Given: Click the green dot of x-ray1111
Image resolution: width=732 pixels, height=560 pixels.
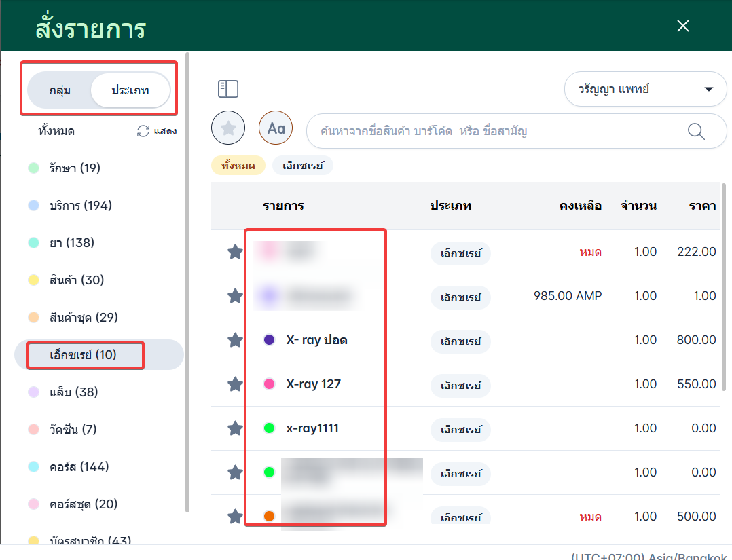Looking at the screenshot, I should pyautogui.click(x=270, y=428).
